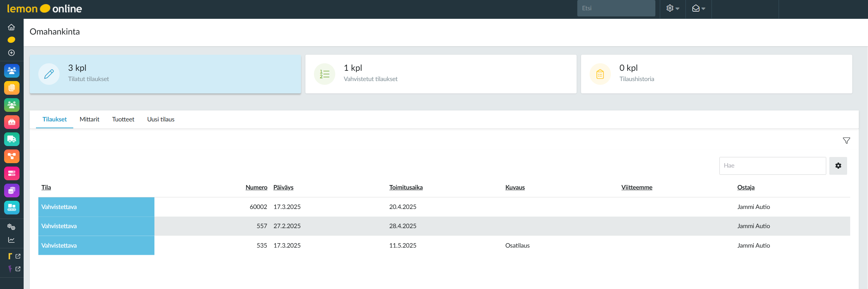This screenshot has width=868, height=289.
Task: Click the Hae table search field
Action: (x=772, y=166)
